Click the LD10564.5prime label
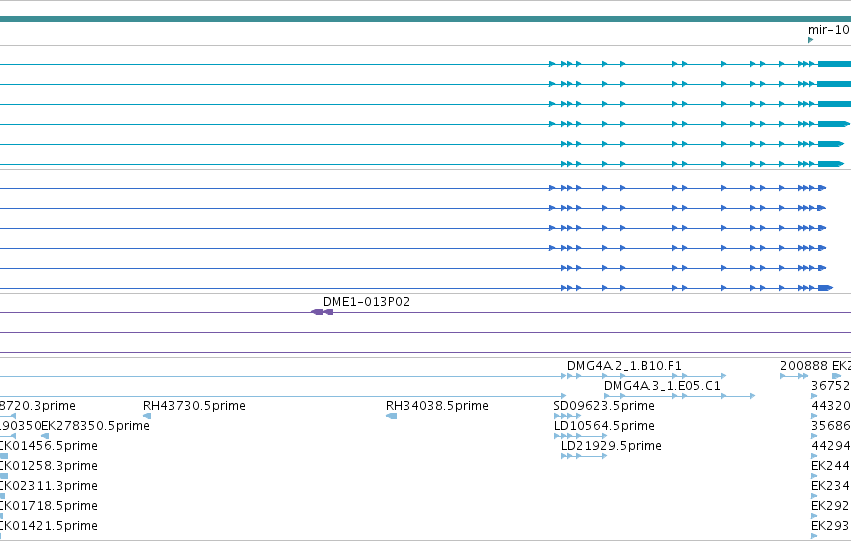 [x=604, y=425]
